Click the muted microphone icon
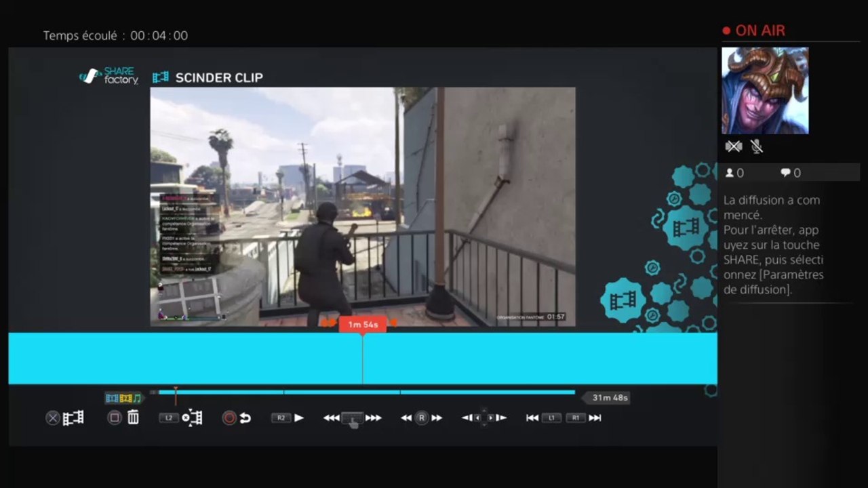The height and width of the screenshot is (488, 868). (757, 146)
